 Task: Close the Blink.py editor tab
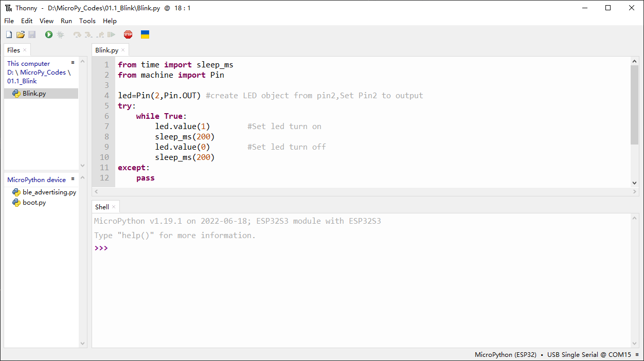click(x=123, y=50)
